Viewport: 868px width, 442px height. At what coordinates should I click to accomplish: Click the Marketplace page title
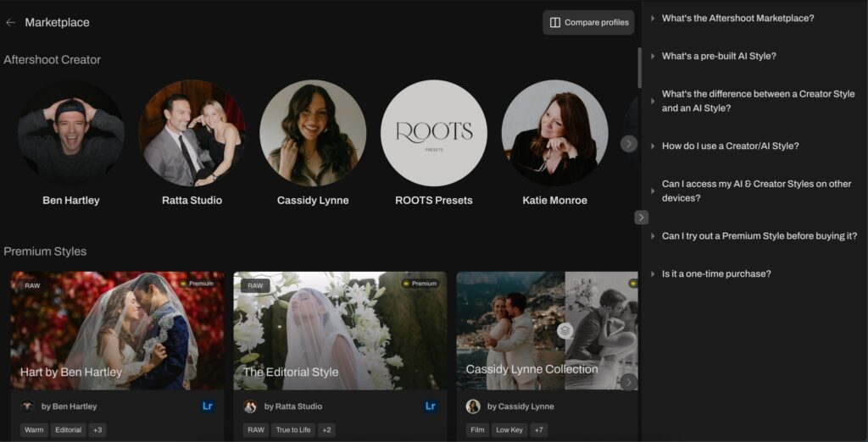point(57,23)
